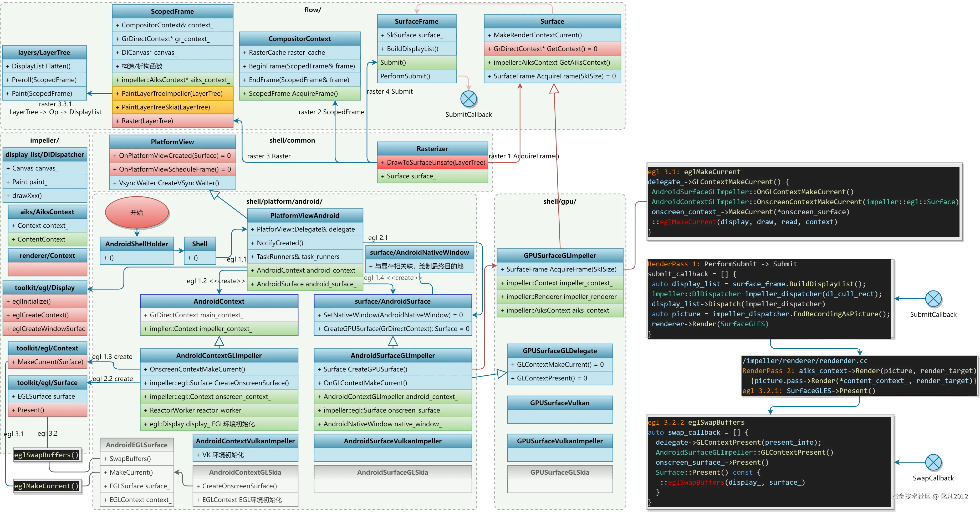Click the AndroidEGLSurface grey class header
980x512 pixels.
(x=137, y=445)
